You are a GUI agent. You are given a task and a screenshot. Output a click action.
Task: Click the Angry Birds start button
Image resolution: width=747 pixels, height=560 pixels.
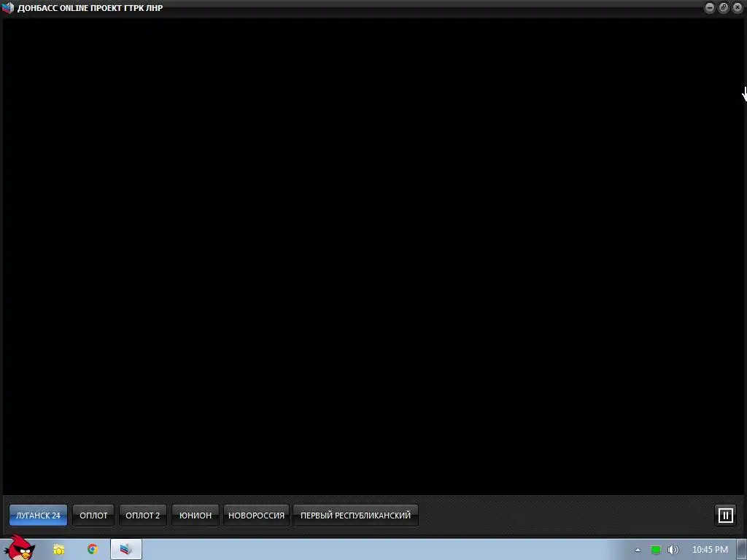19,548
